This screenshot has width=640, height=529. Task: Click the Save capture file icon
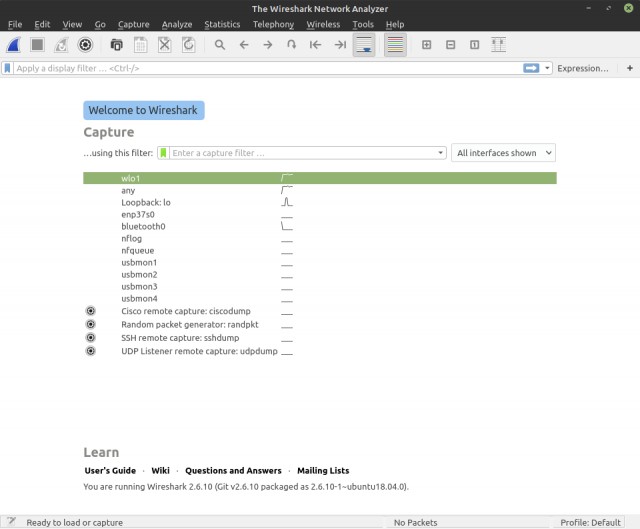tap(140, 45)
